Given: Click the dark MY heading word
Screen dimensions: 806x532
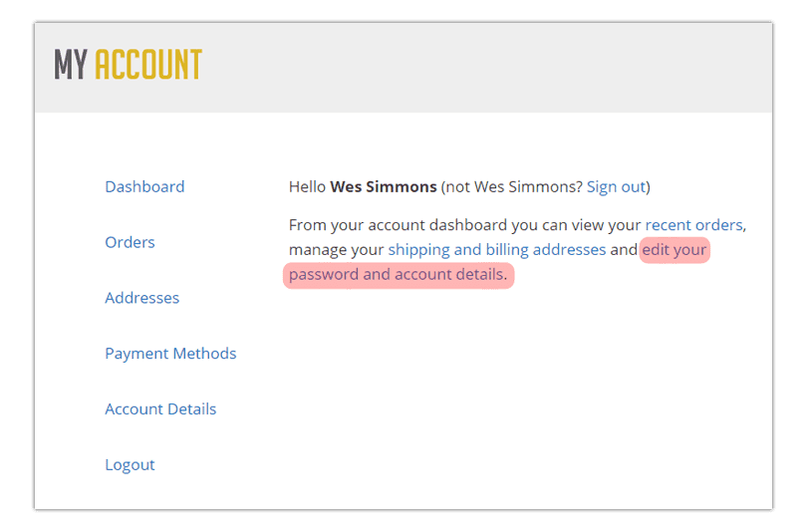Looking at the screenshot, I should [71, 65].
